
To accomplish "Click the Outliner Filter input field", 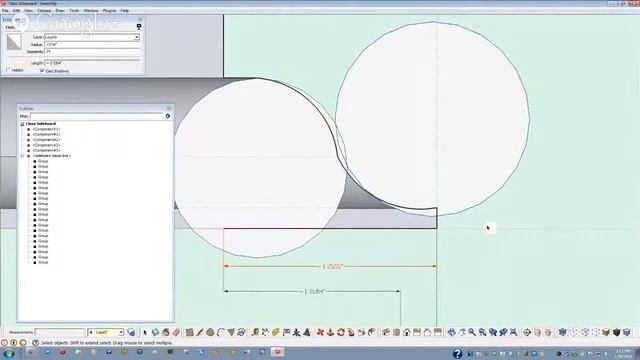I will click(96, 116).
